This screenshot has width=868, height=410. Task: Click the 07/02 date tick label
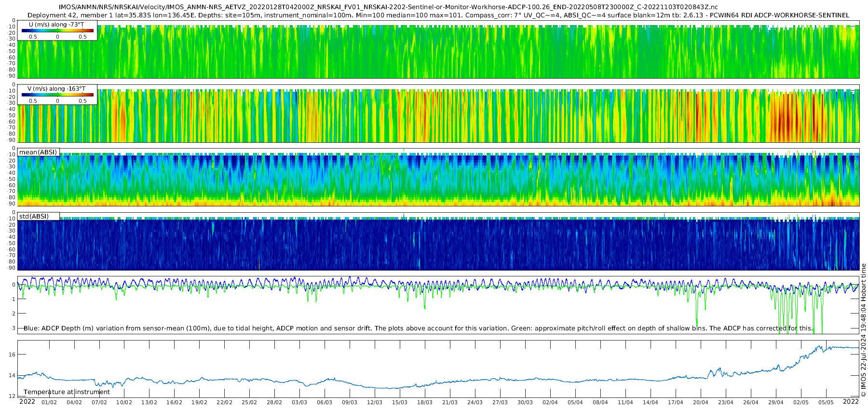pos(99,402)
